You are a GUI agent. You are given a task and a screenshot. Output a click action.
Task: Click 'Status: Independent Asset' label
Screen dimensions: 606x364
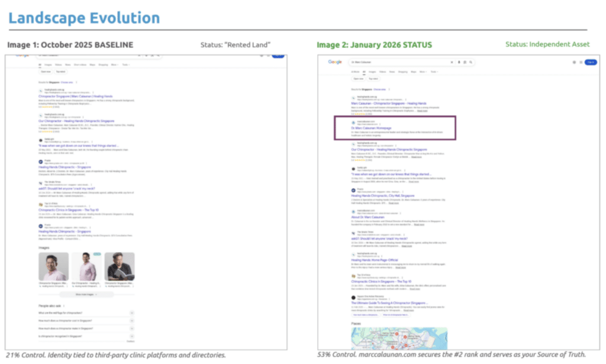coord(547,44)
